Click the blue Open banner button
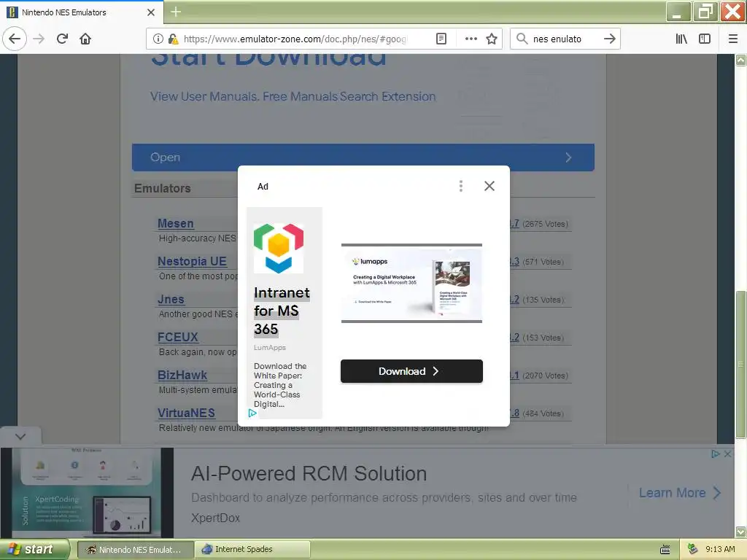The height and width of the screenshot is (560, 747). [x=363, y=157]
